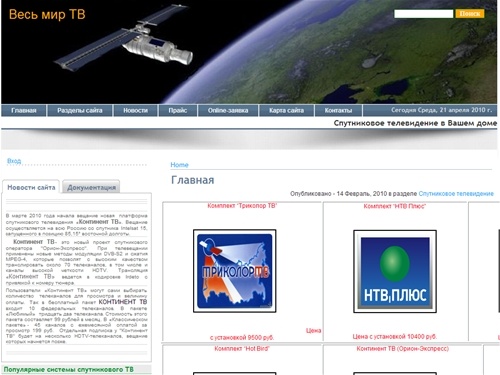Click the Триколор ТВ logo image
Screen dimensions: 500x375
coord(235,271)
